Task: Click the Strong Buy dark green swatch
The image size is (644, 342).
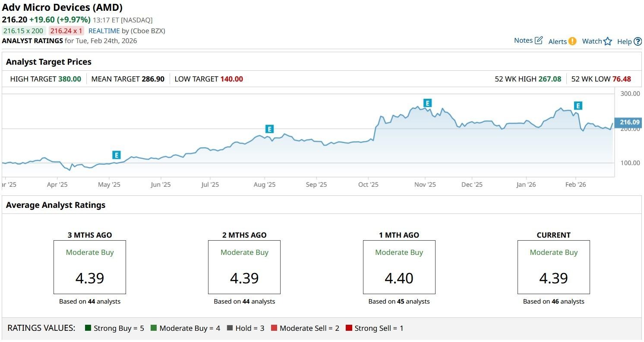Action: (88, 328)
